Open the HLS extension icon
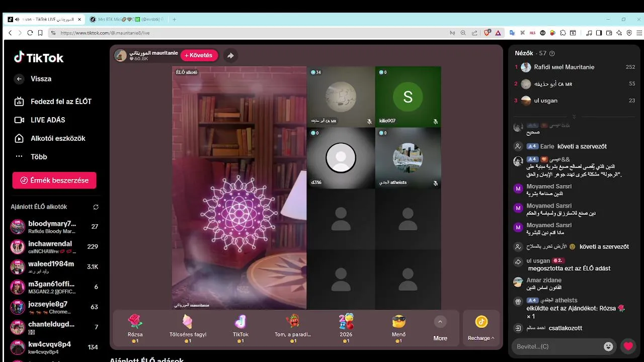Image resolution: width=644 pixels, height=362 pixels. (x=533, y=33)
